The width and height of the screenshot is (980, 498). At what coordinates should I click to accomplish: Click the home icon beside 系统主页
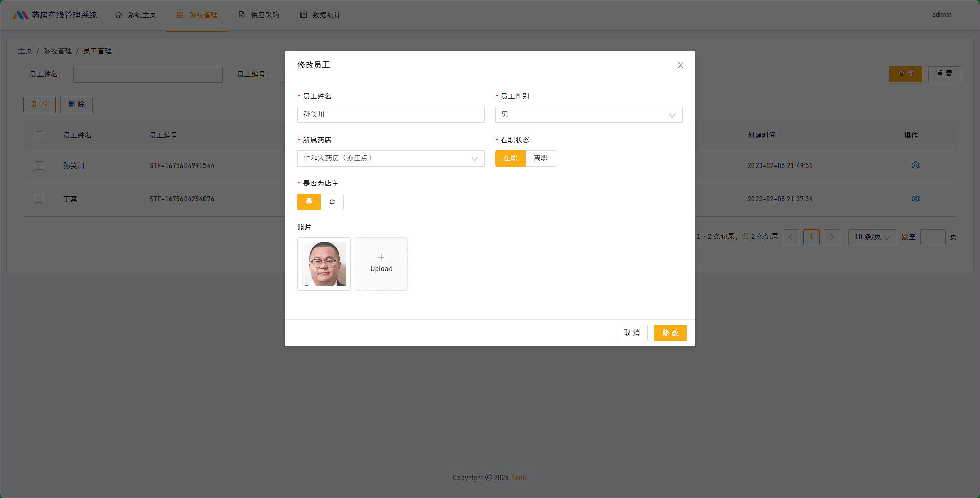tap(119, 15)
